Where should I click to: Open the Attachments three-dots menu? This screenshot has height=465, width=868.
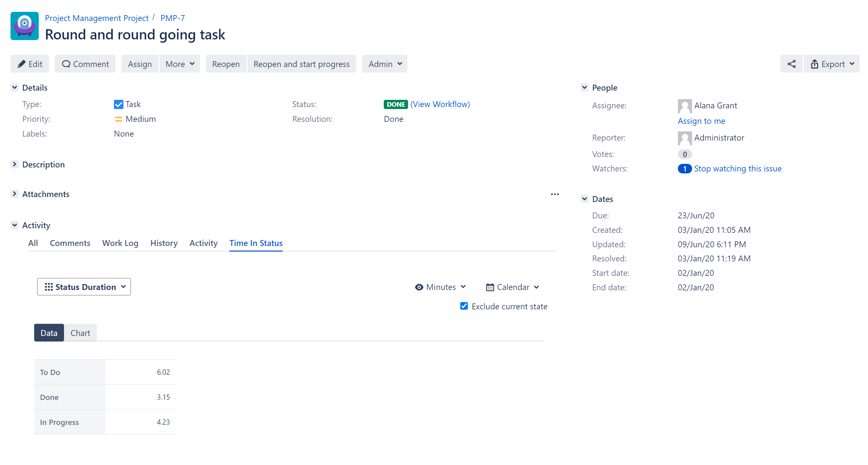554,194
